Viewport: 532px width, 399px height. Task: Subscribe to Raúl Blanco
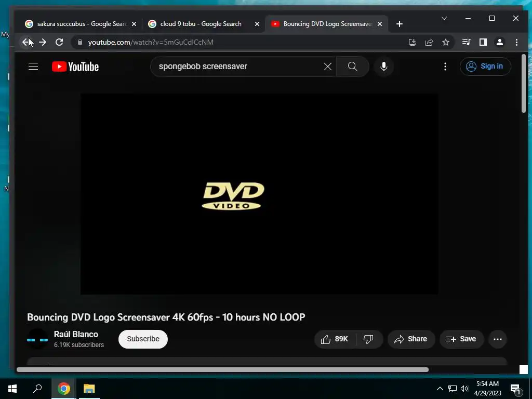click(143, 339)
